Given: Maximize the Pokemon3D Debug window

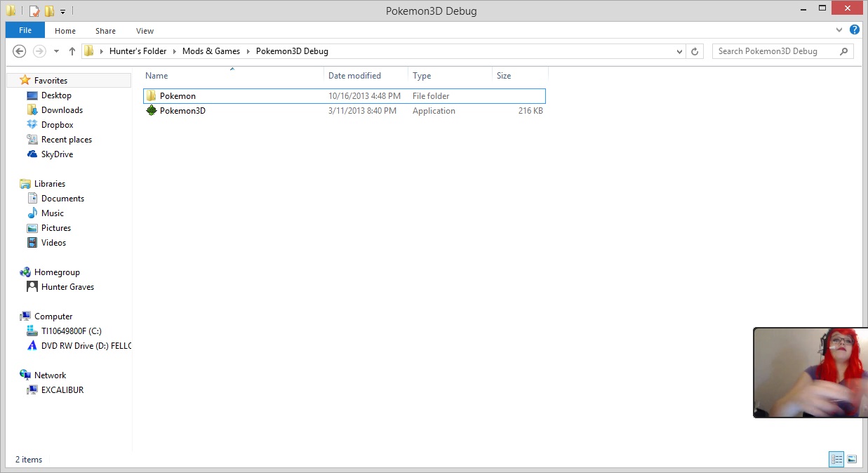Looking at the screenshot, I should pyautogui.click(x=822, y=10).
